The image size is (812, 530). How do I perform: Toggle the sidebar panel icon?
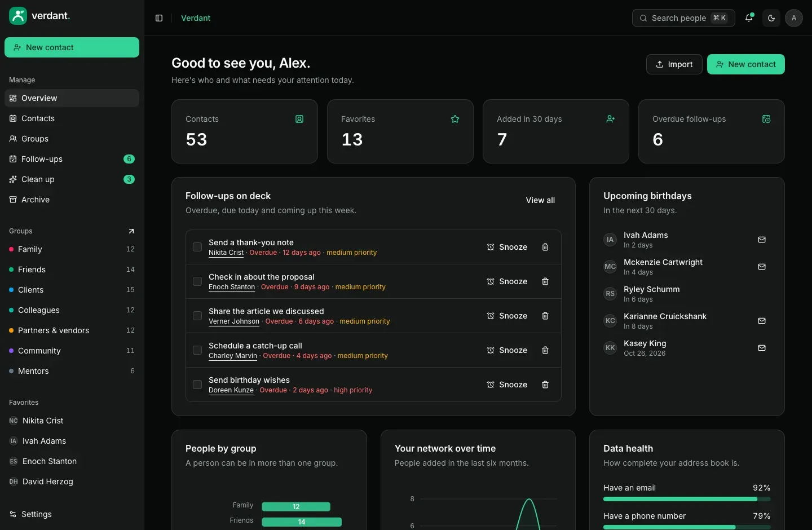coord(159,18)
